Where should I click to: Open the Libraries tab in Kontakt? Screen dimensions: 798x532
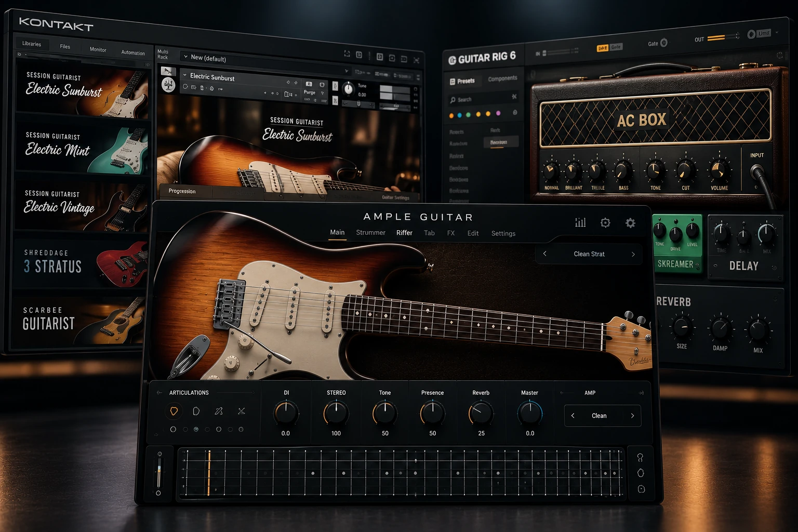tap(32, 44)
